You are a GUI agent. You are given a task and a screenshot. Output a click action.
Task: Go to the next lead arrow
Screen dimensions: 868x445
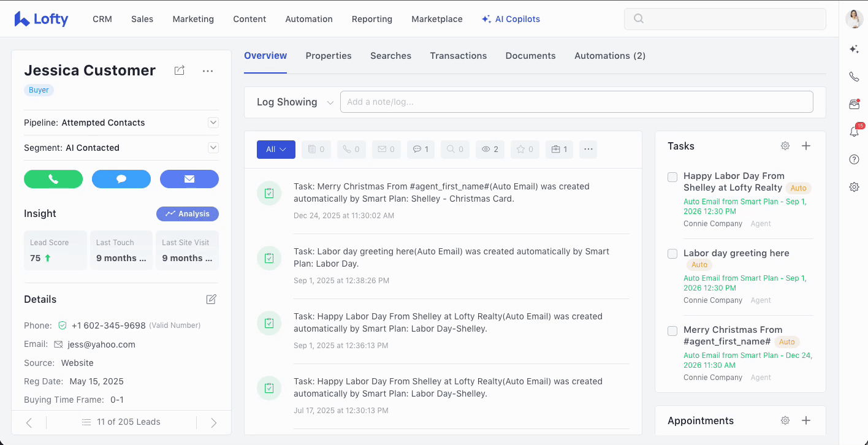[x=213, y=422]
